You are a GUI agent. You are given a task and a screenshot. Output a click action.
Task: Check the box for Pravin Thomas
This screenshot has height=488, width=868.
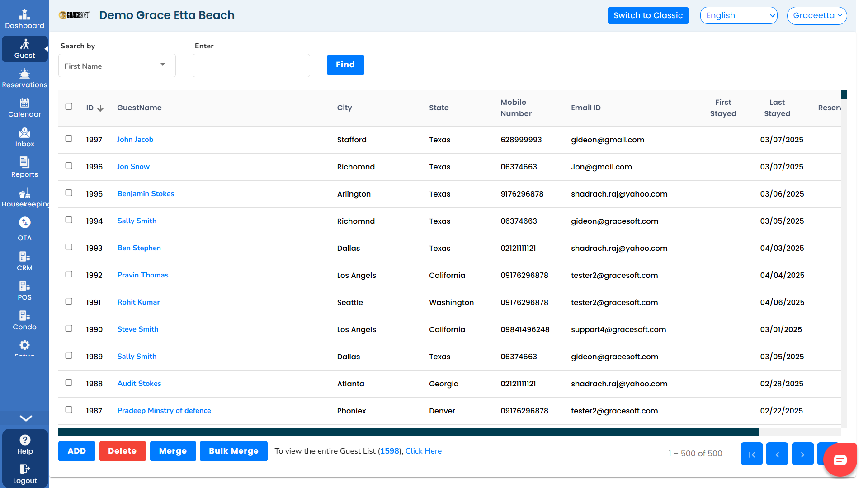69,274
